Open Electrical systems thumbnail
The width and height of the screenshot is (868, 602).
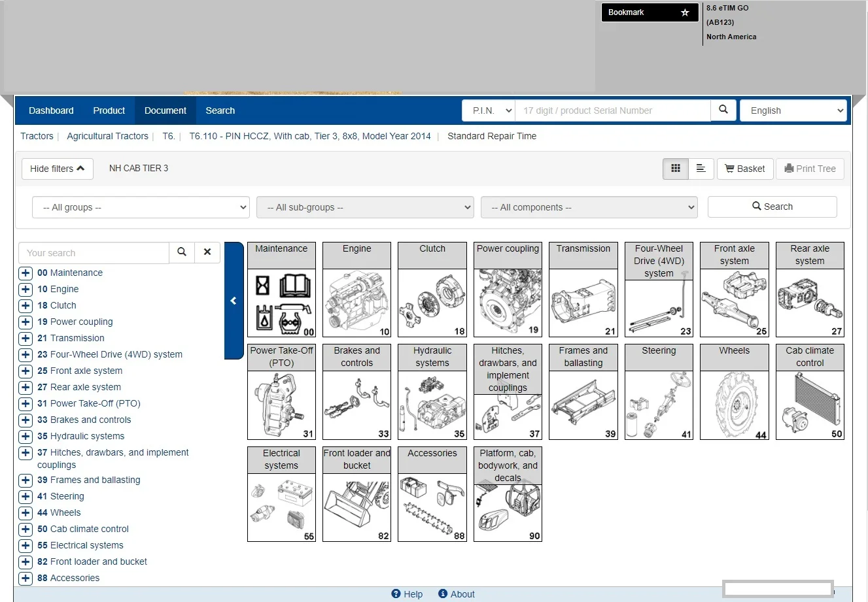[281, 494]
